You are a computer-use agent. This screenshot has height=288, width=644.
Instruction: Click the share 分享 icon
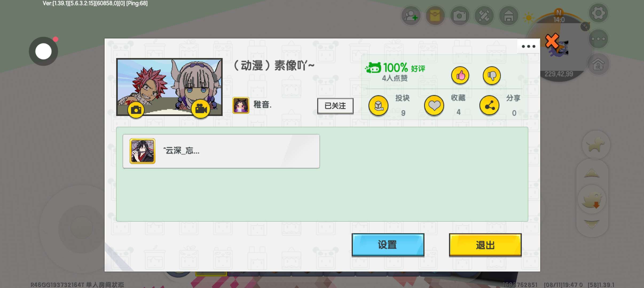[x=489, y=106]
